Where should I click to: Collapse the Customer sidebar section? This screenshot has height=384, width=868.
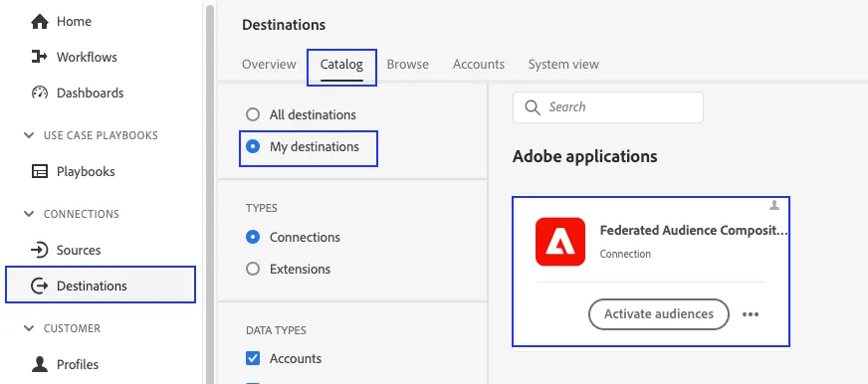point(28,328)
